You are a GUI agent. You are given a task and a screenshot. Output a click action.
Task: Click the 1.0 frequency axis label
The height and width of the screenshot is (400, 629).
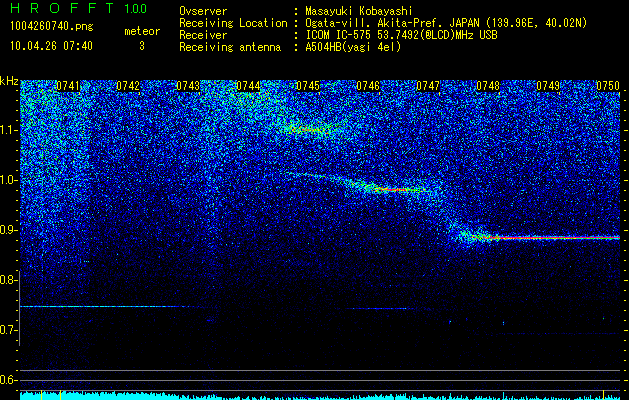point(9,180)
